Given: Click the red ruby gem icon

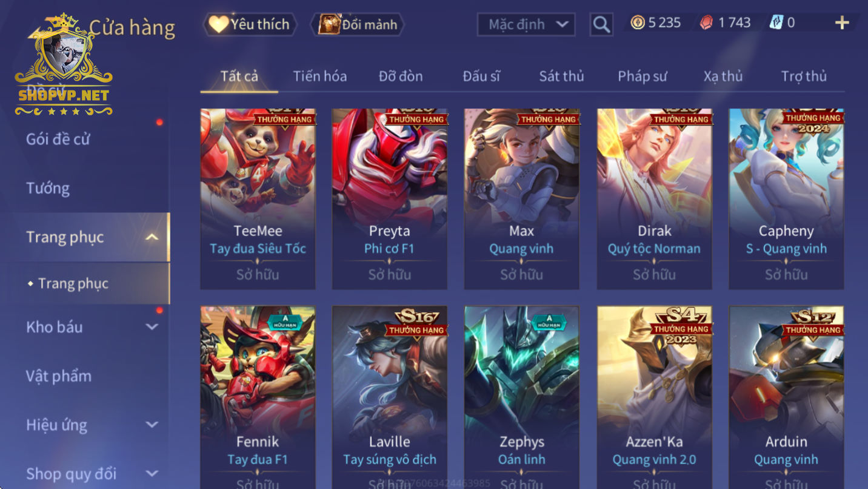Looking at the screenshot, I should (707, 23).
